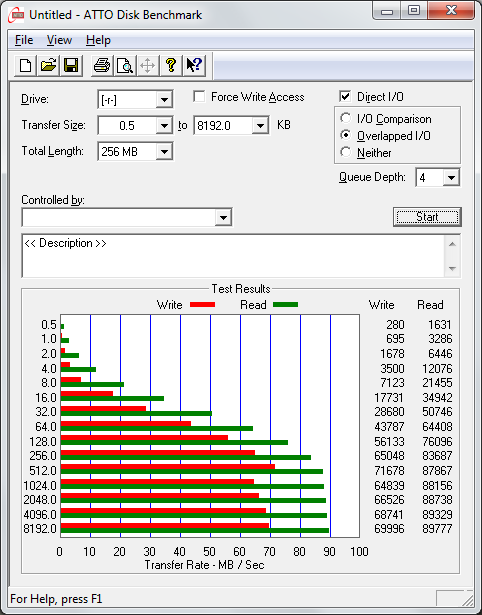Close the ATTO Disk Benchmark window
This screenshot has height=615, width=482.
[x=451, y=11]
